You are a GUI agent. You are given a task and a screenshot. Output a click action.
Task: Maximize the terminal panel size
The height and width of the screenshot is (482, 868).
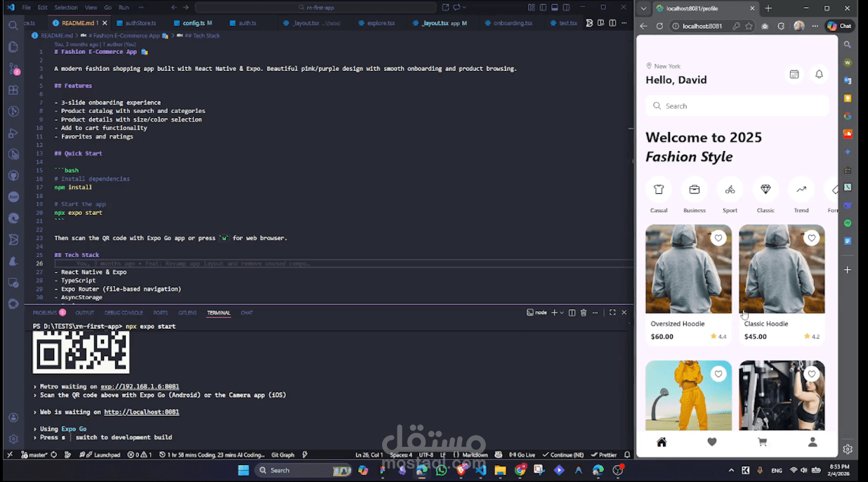tap(612, 313)
